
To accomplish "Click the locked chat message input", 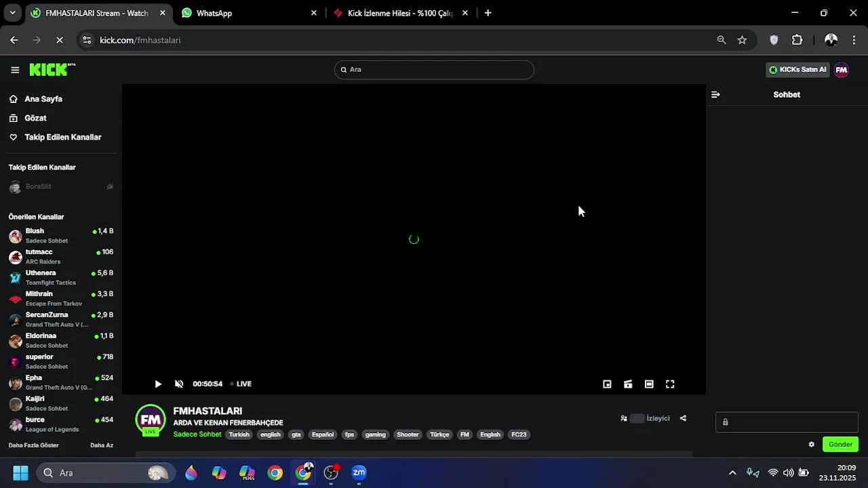I will (x=787, y=422).
